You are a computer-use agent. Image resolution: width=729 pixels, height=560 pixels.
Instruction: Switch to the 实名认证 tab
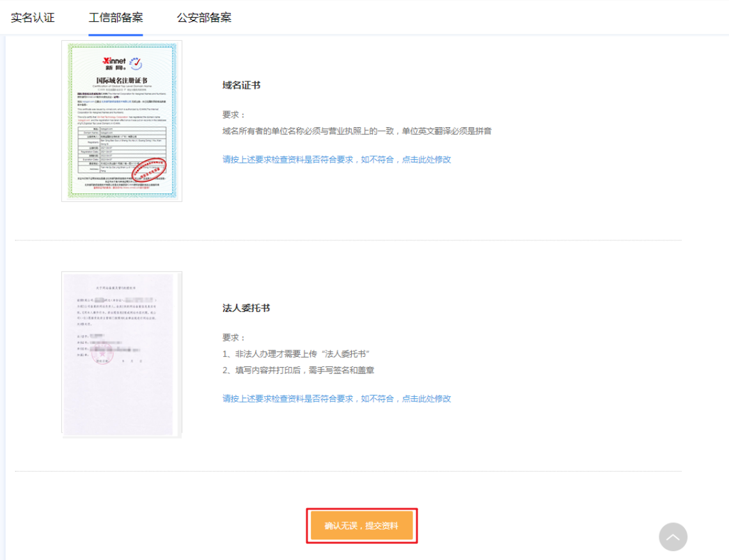[x=33, y=18]
